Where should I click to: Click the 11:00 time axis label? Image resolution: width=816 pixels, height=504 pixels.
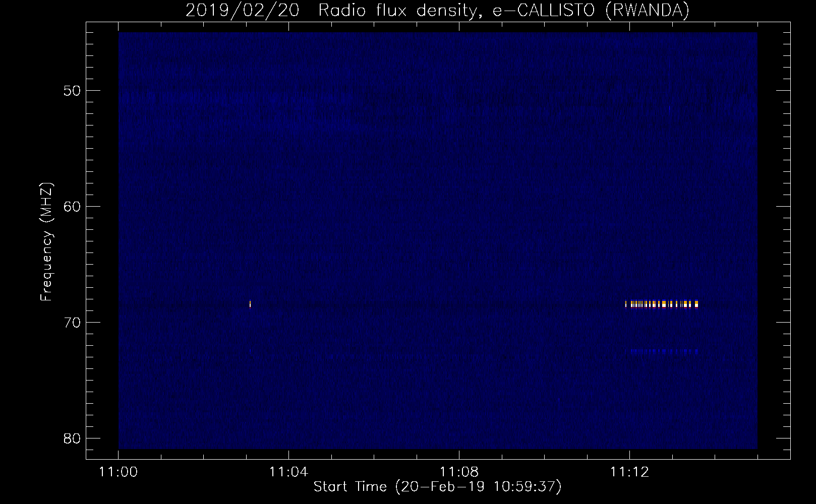(x=119, y=472)
